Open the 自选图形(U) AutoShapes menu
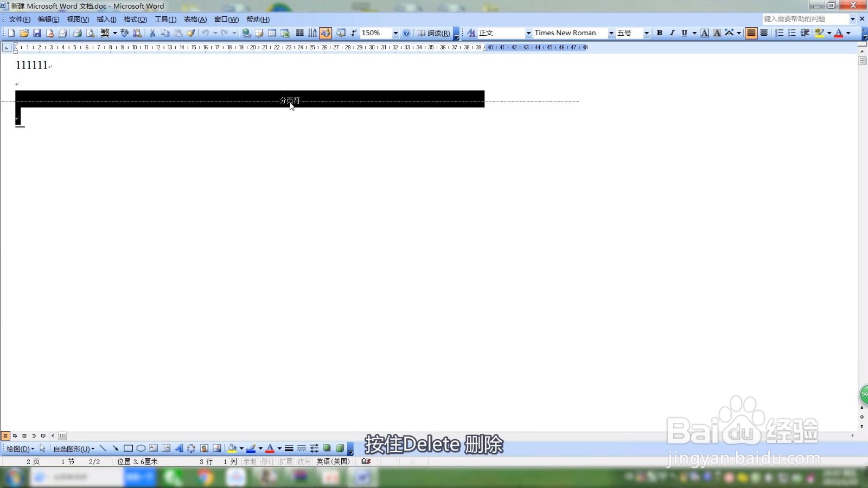868x488 pixels. (74, 448)
